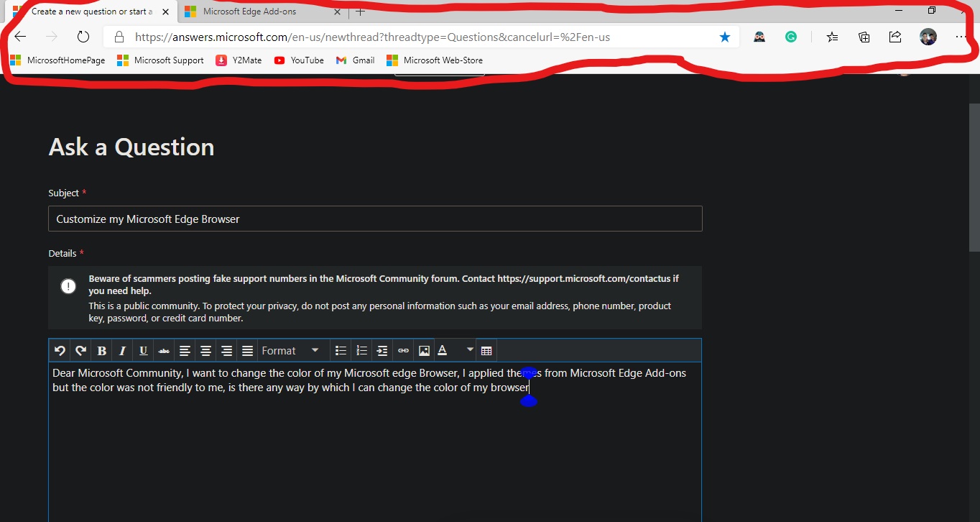Align text to the left

coord(185,351)
